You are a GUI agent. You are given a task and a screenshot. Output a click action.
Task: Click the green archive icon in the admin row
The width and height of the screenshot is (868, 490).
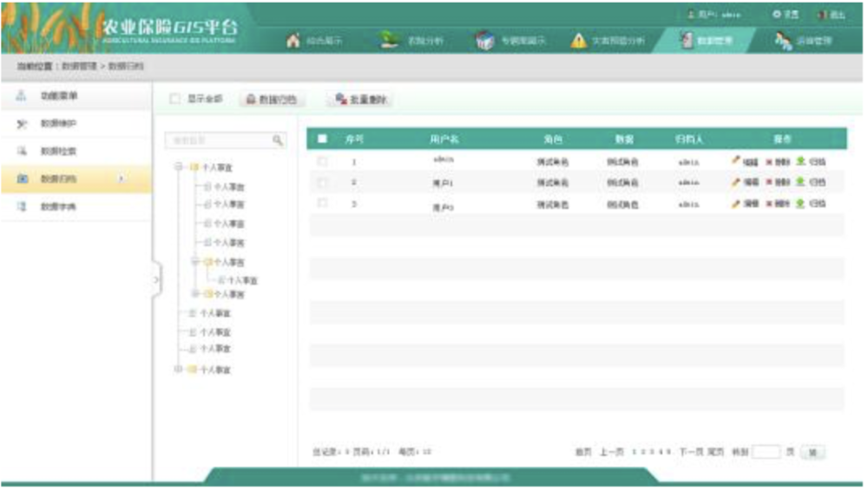[800, 161]
